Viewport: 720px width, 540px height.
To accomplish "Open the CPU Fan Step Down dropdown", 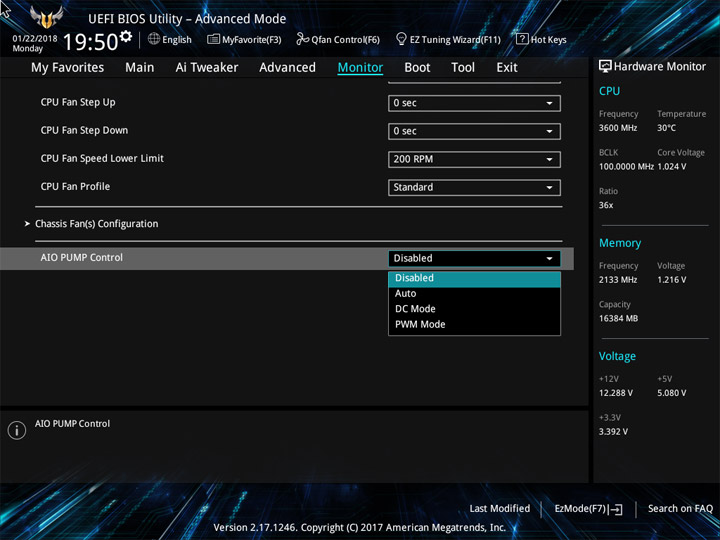I will pos(474,131).
